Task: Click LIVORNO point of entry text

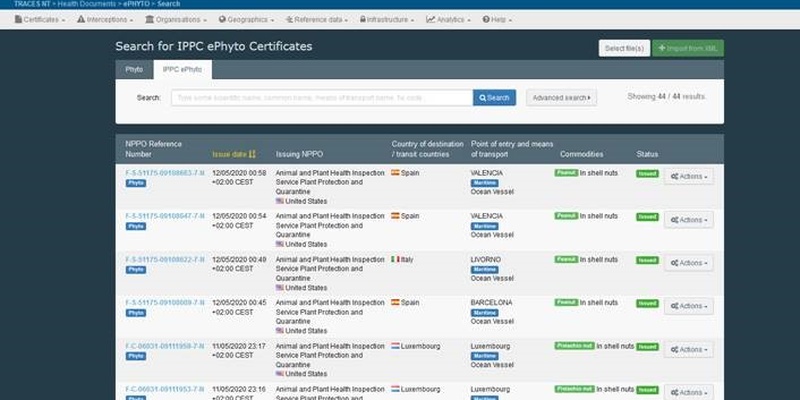Action: pyautogui.click(x=486, y=259)
